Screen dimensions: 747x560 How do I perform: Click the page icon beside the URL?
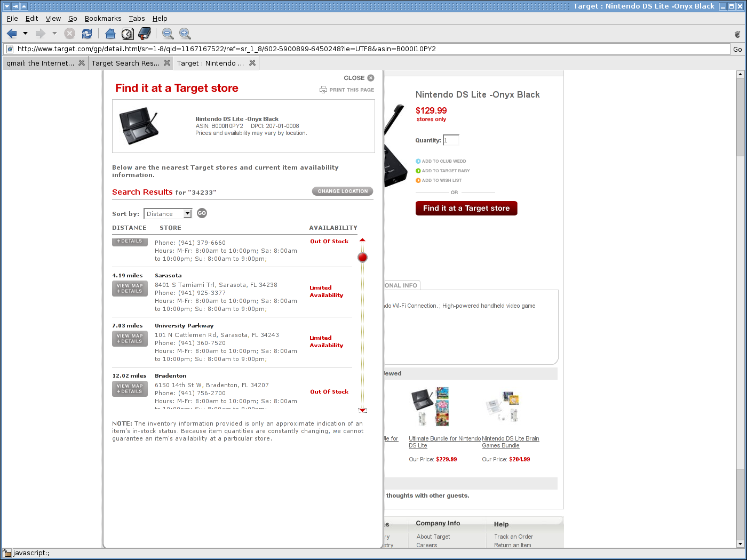(x=10, y=49)
